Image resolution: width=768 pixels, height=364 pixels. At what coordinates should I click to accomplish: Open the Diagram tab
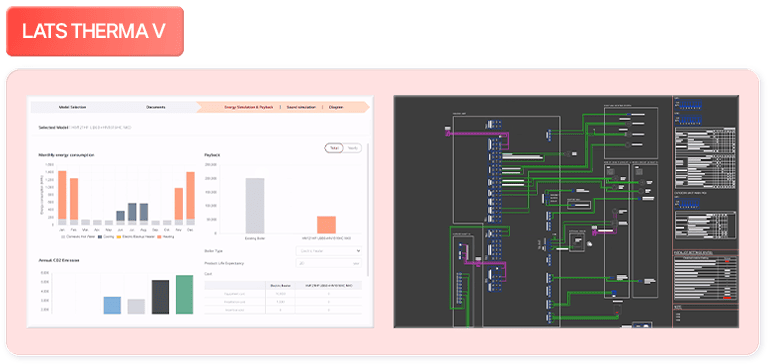pos(336,107)
